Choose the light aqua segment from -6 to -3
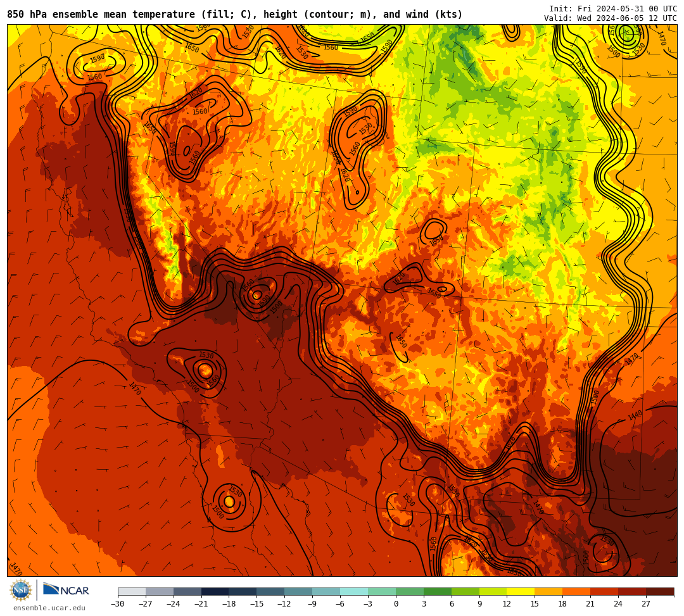 point(354,591)
